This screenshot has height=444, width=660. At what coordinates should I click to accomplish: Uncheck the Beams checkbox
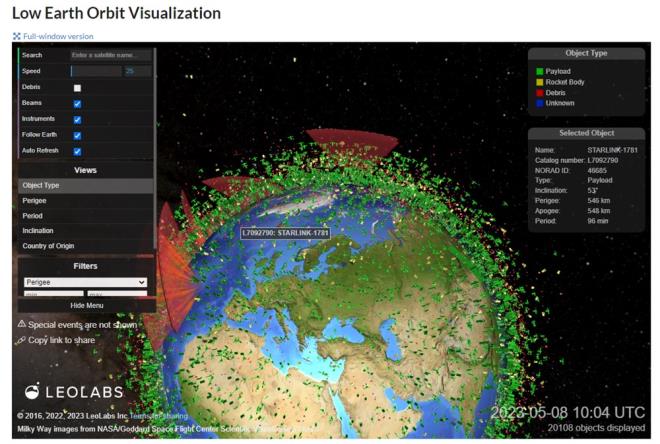point(77,104)
